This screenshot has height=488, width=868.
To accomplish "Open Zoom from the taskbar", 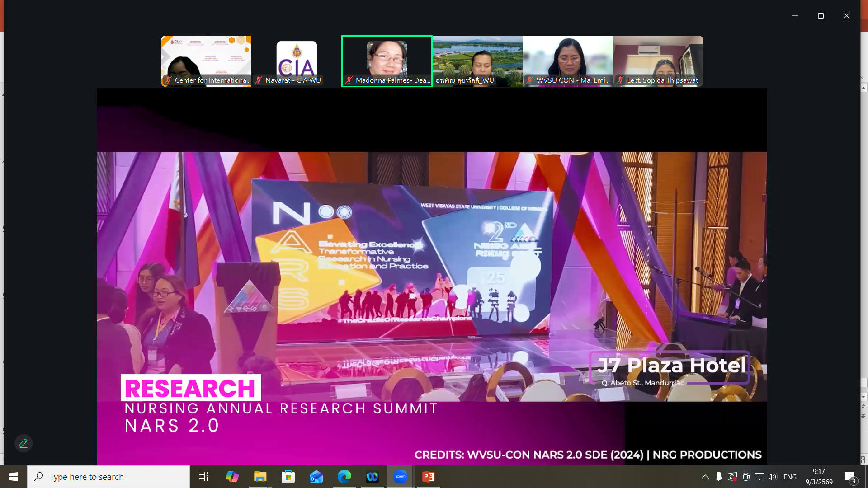I will click(400, 477).
